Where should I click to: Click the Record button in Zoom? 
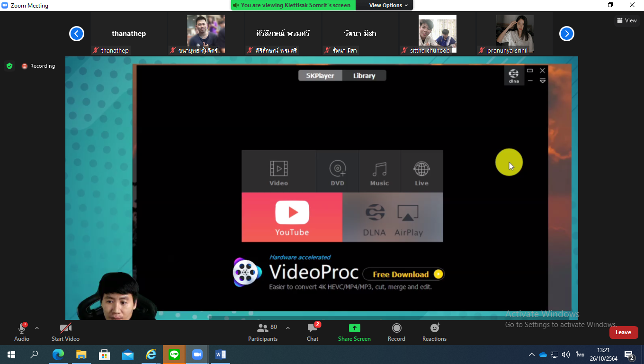396,332
